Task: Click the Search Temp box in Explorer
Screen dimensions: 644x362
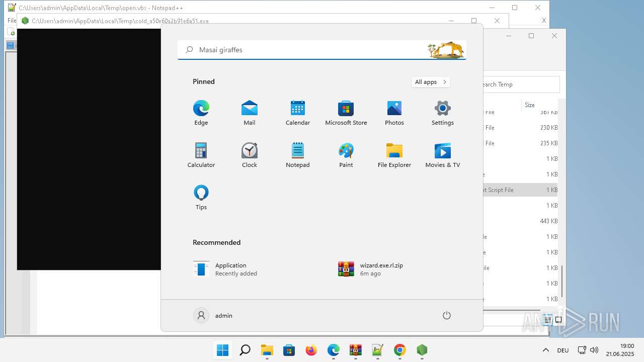Action: point(521,84)
